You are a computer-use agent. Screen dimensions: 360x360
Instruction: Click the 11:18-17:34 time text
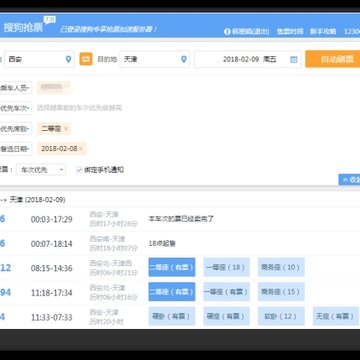click(x=52, y=293)
